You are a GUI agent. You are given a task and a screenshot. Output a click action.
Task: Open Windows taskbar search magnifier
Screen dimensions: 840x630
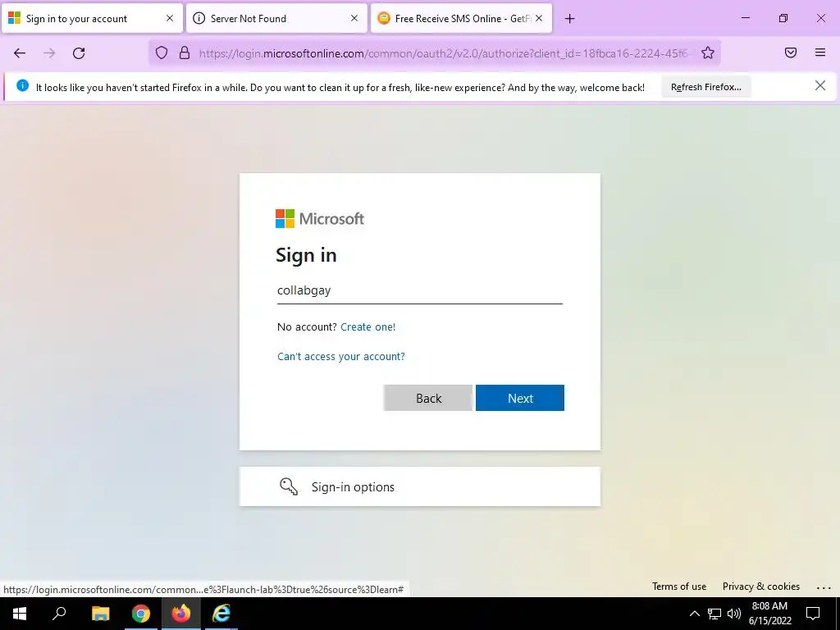click(x=59, y=614)
